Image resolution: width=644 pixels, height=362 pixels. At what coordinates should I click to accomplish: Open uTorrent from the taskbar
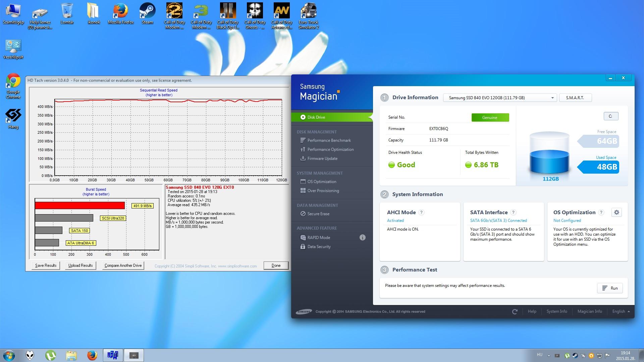[x=51, y=355]
